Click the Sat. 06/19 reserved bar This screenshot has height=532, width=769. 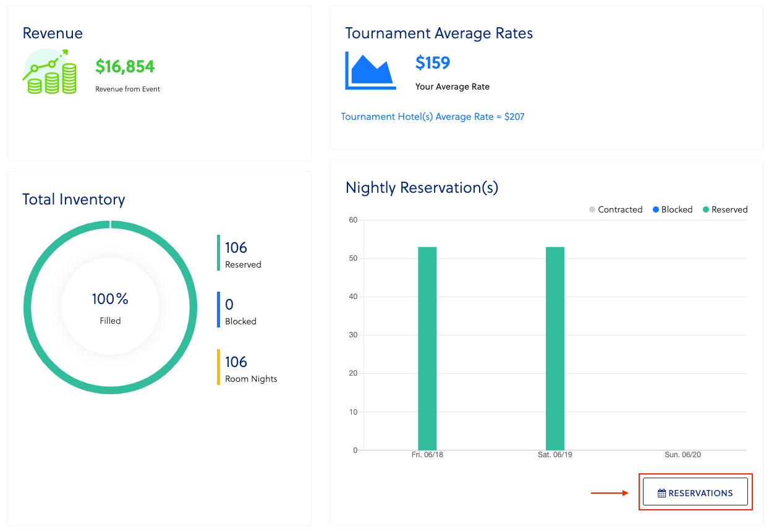[554, 348]
